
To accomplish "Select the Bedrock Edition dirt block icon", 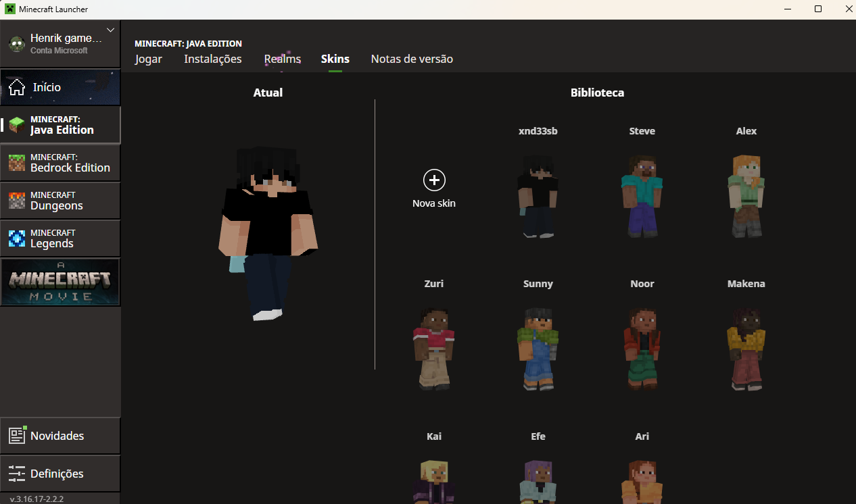I will (17, 163).
